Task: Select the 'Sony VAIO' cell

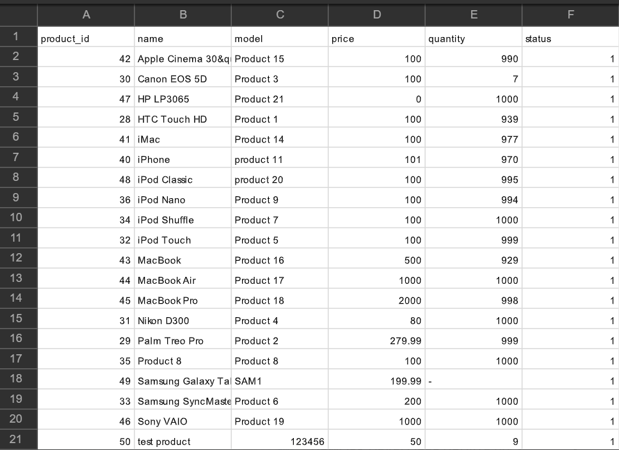Action: tap(183, 419)
